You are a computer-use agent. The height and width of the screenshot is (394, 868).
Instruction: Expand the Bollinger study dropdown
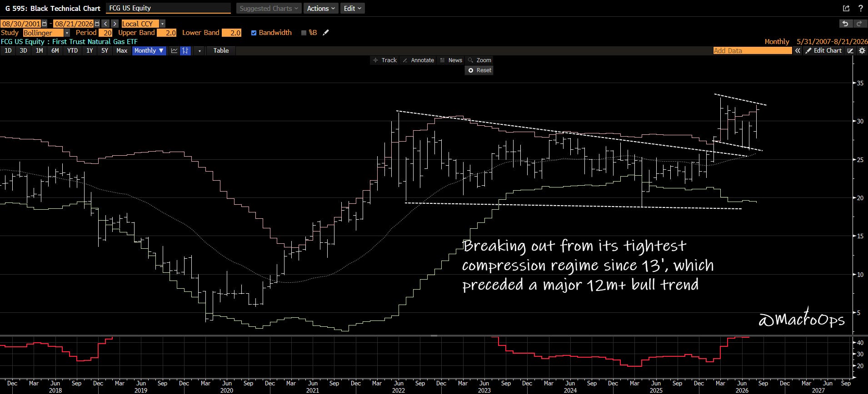(x=67, y=33)
